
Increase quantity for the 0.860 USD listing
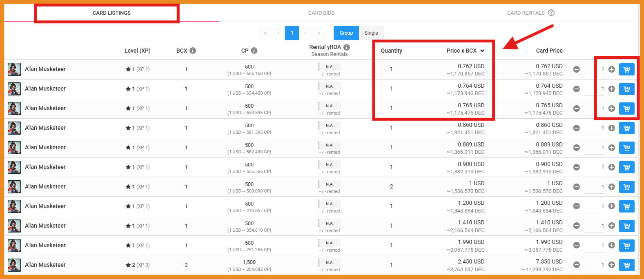point(611,128)
